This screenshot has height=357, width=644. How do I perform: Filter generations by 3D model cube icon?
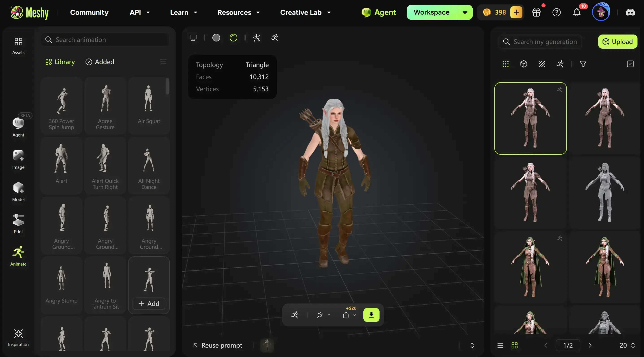click(524, 64)
